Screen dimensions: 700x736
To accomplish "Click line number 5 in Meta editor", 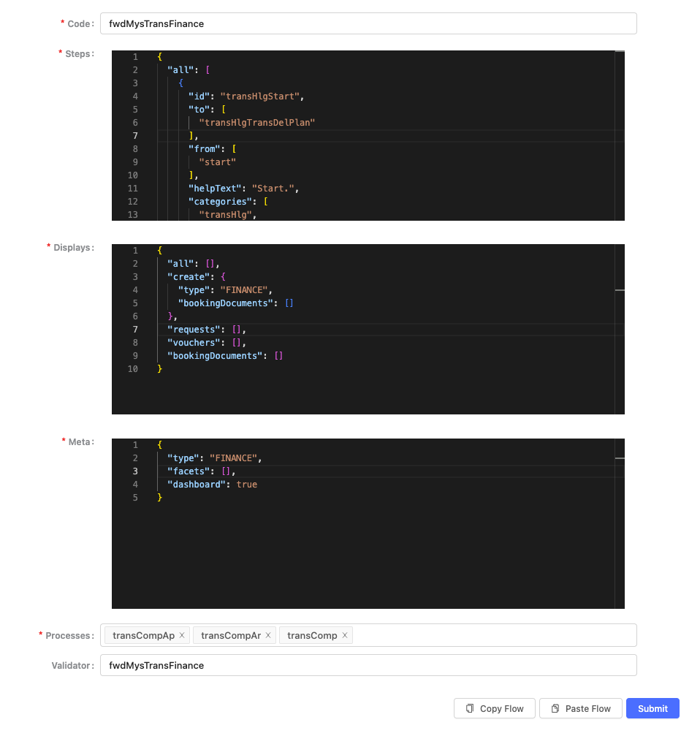I will click(135, 498).
